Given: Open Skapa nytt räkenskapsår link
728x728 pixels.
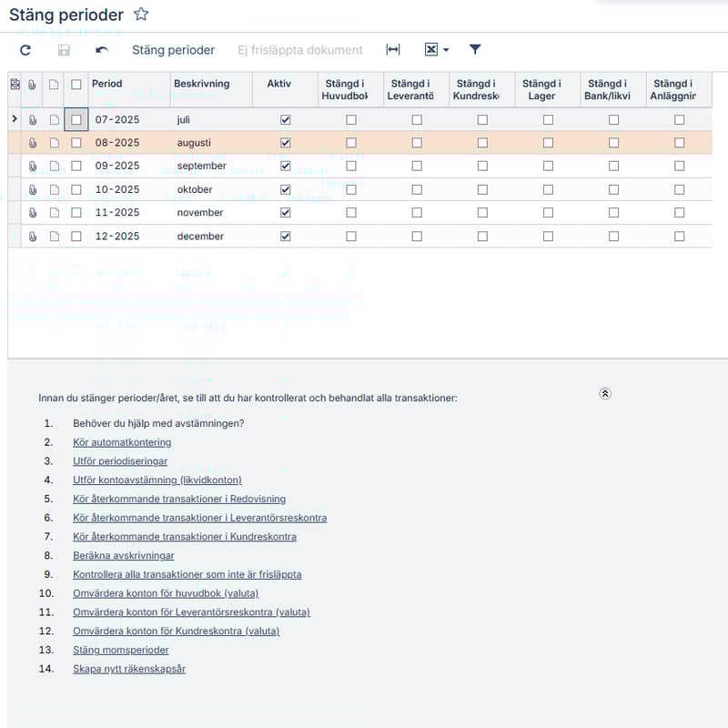Looking at the screenshot, I should (129, 669).
